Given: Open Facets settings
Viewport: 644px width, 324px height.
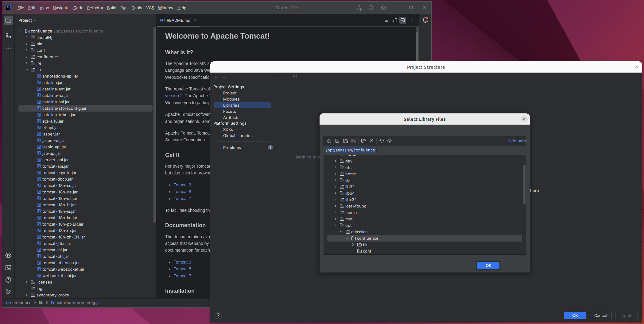Looking at the screenshot, I should click(x=230, y=111).
